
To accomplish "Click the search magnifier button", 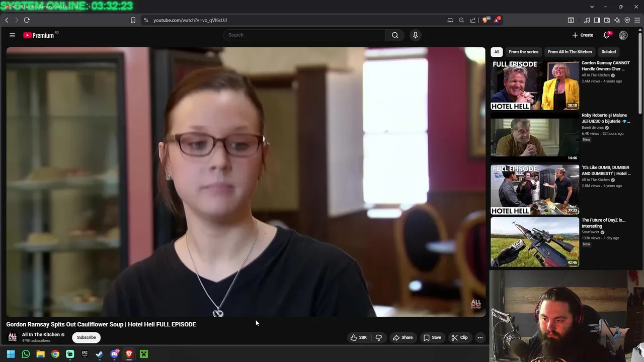I will 395,35.
